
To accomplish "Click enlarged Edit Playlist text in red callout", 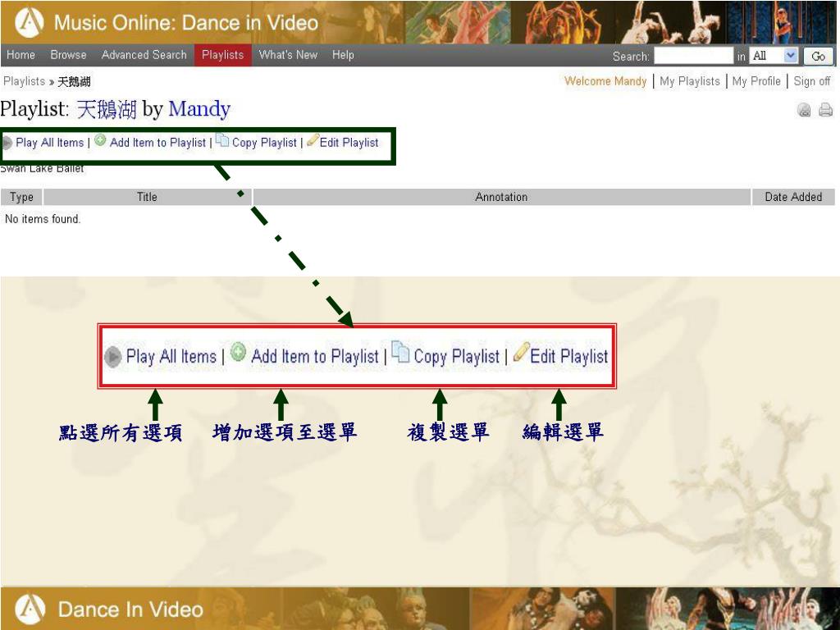I will [x=569, y=357].
